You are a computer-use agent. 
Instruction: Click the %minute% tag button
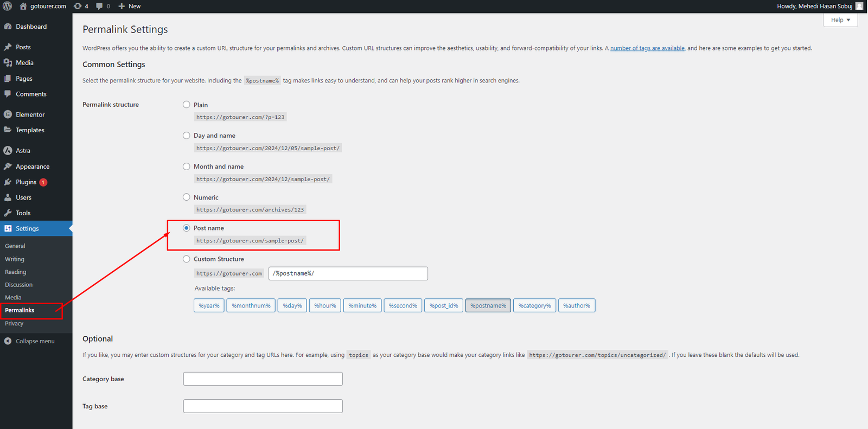pos(362,306)
